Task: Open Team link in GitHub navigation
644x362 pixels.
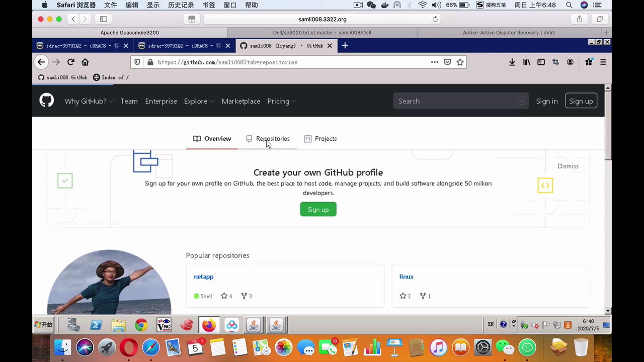Action: [129, 101]
